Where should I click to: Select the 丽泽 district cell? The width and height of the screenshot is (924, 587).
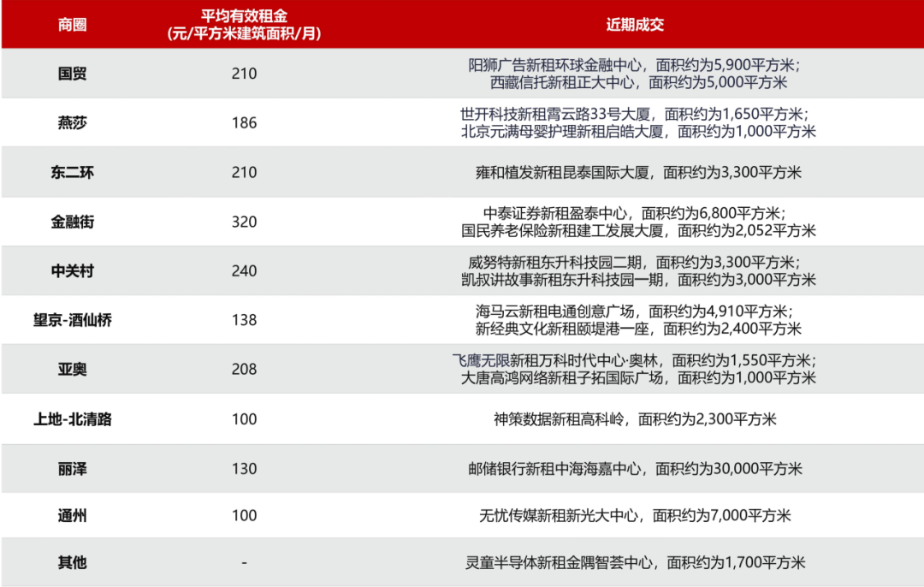[73, 469]
